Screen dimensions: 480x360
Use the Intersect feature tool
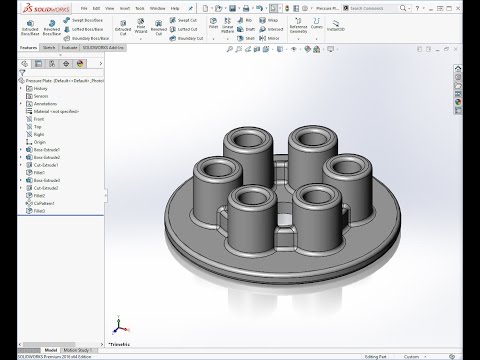point(271,29)
